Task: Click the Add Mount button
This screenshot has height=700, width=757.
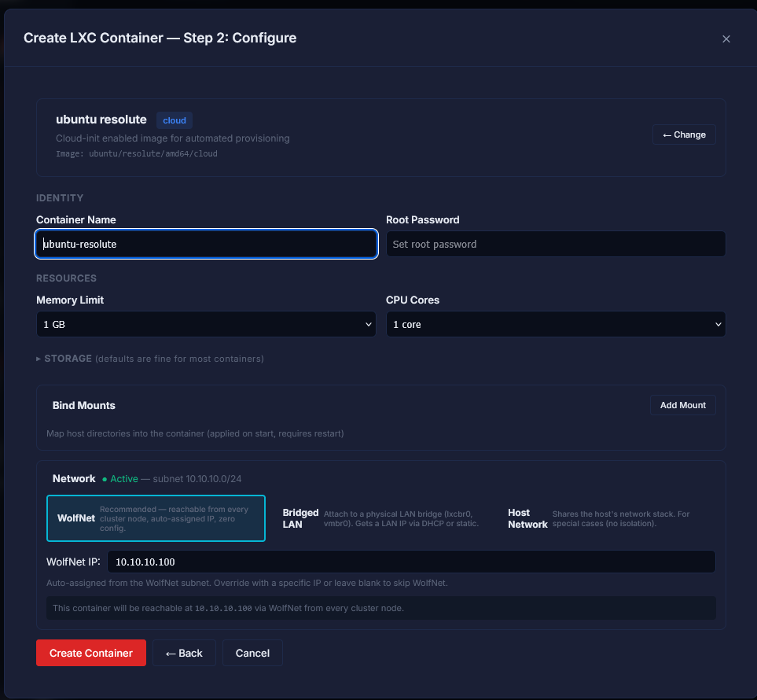Action: pos(682,405)
